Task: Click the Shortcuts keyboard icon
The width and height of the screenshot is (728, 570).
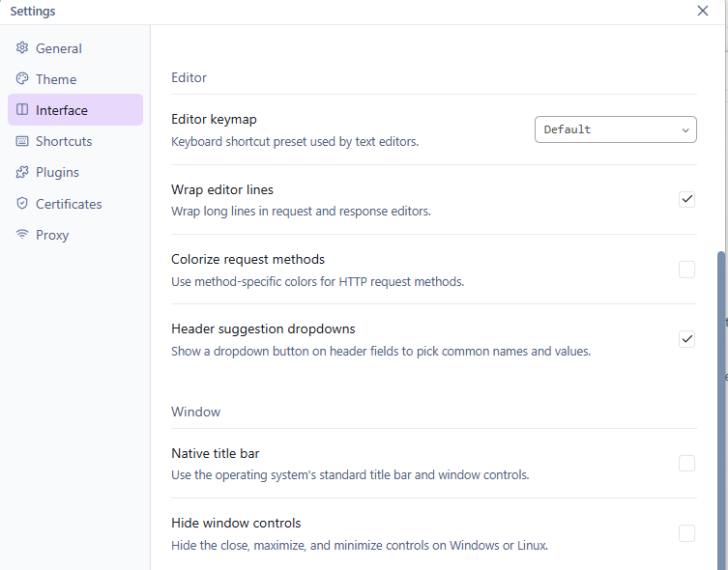Action: click(x=22, y=141)
